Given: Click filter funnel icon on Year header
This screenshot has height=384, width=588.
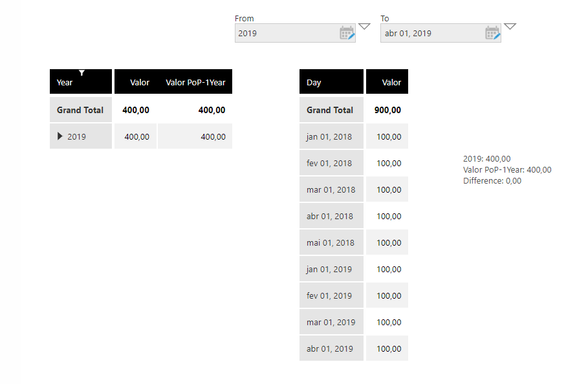Looking at the screenshot, I should click(x=82, y=72).
